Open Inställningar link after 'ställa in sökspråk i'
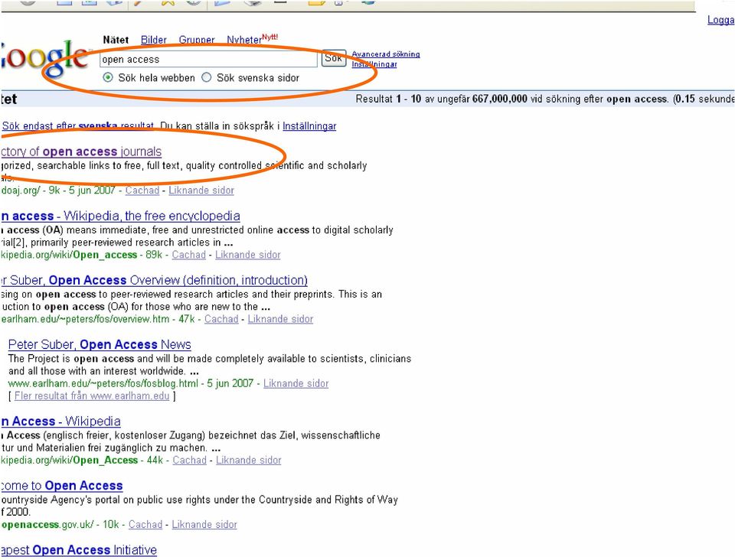This screenshot has width=735, height=560. (309, 126)
